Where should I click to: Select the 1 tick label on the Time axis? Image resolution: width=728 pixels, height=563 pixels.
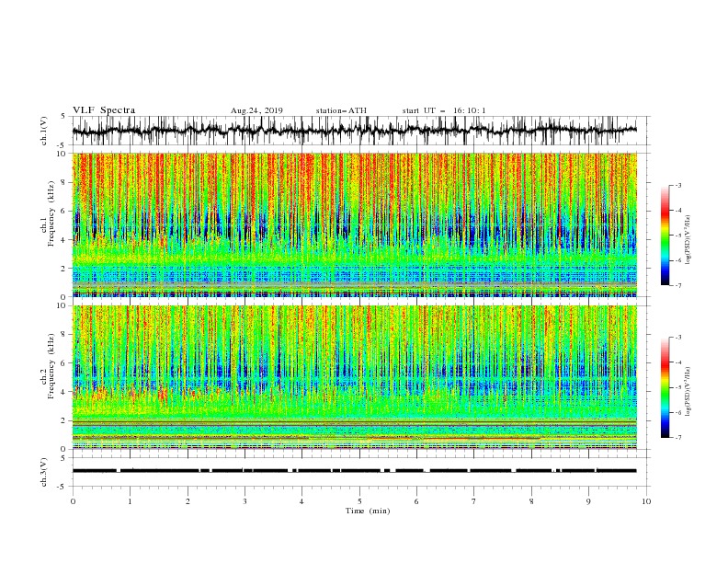coord(131,501)
